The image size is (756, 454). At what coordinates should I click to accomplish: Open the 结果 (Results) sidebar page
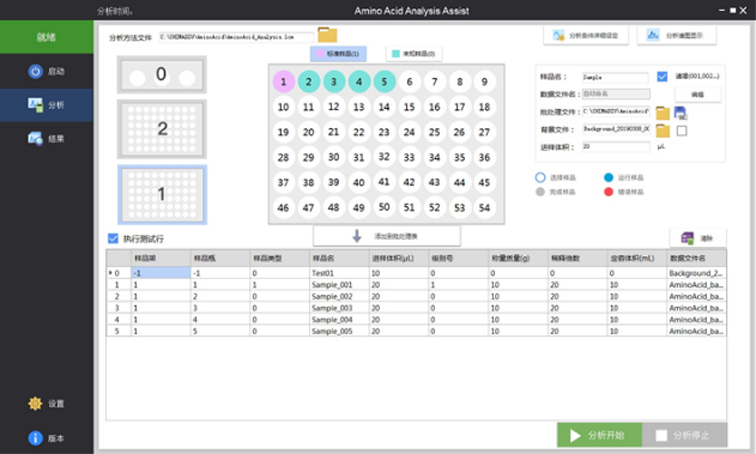pyautogui.click(x=47, y=138)
